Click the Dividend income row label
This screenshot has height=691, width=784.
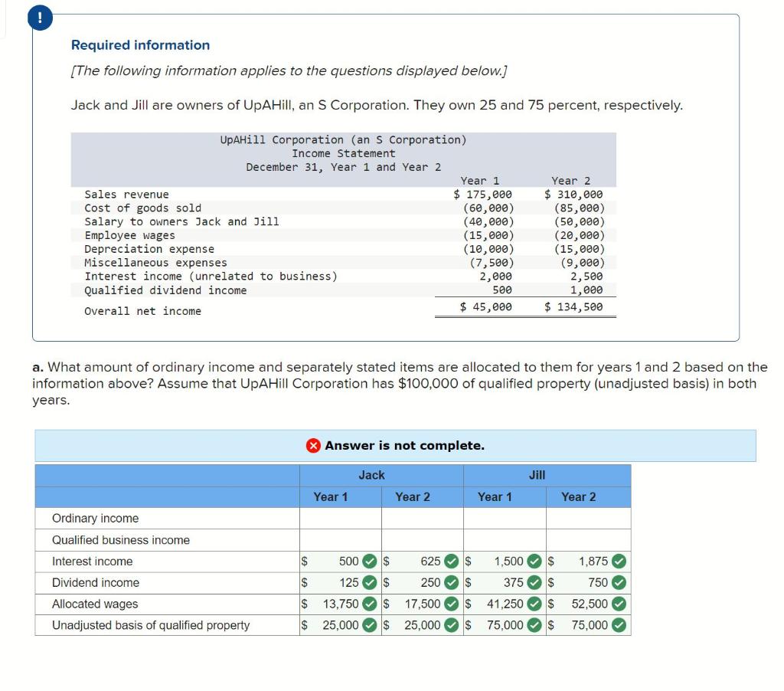pos(96,582)
